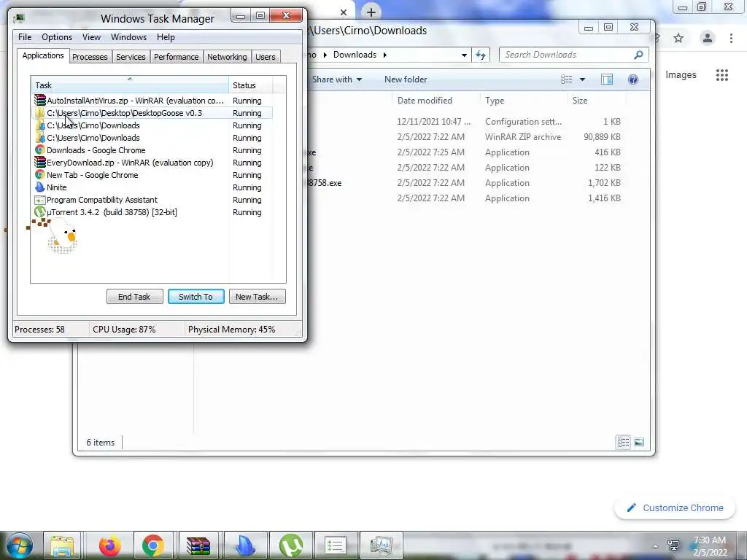Click the New Task... button
Viewport: 747px width, 560px height.
(257, 297)
